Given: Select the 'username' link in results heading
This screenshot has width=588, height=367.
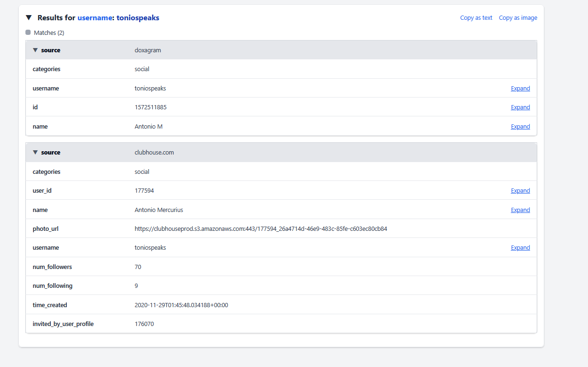Looking at the screenshot, I should pyautogui.click(x=94, y=18).
